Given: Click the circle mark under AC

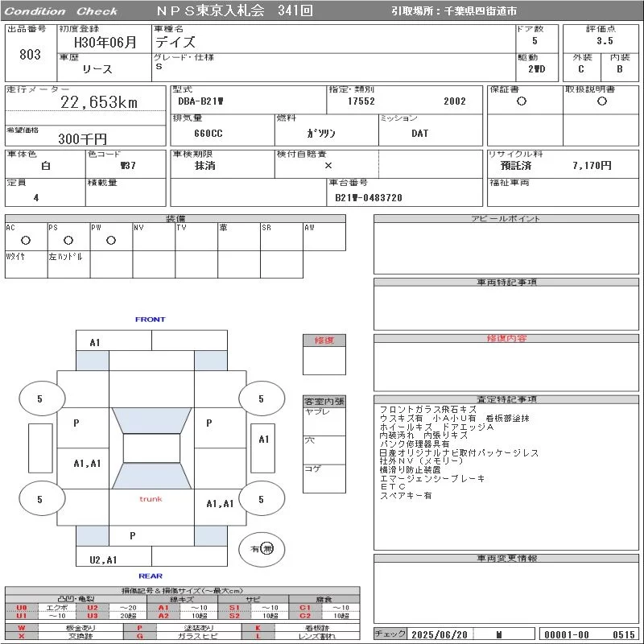Looking at the screenshot, I should [26, 240].
